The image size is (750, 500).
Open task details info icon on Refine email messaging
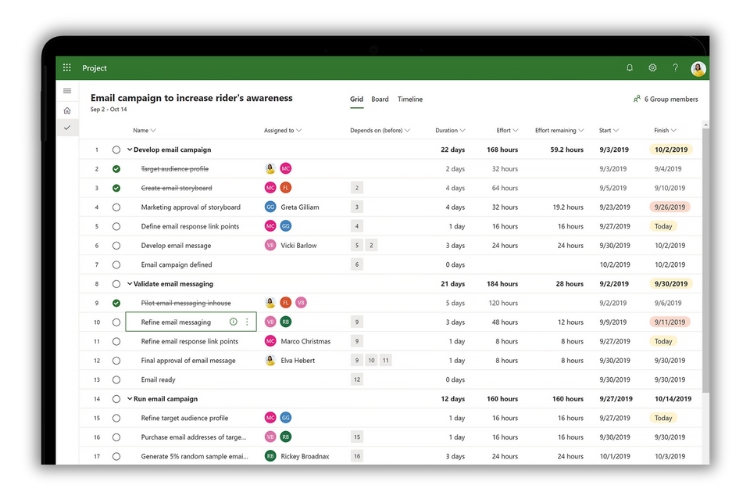click(234, 322)
